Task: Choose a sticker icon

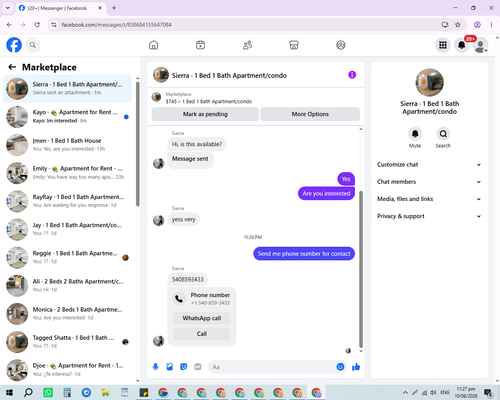Action: coord(184,367)
